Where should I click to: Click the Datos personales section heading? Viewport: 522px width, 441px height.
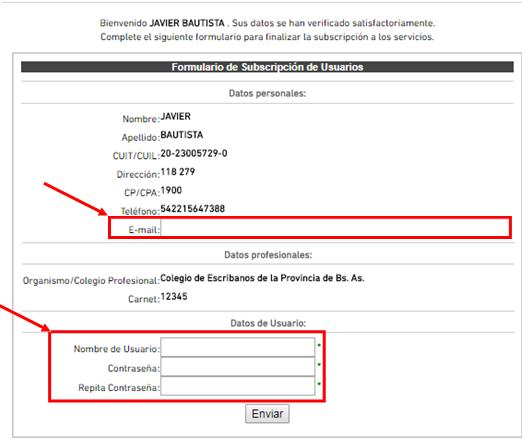tap(267, 93)
